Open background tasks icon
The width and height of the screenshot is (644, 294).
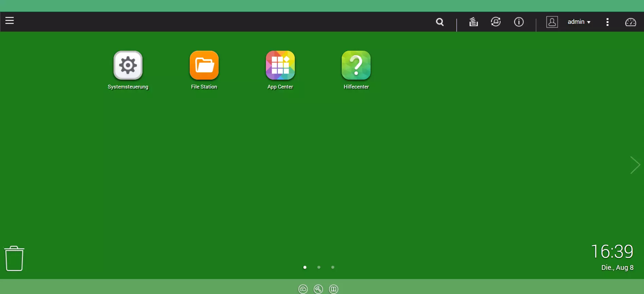click(474, 22)
